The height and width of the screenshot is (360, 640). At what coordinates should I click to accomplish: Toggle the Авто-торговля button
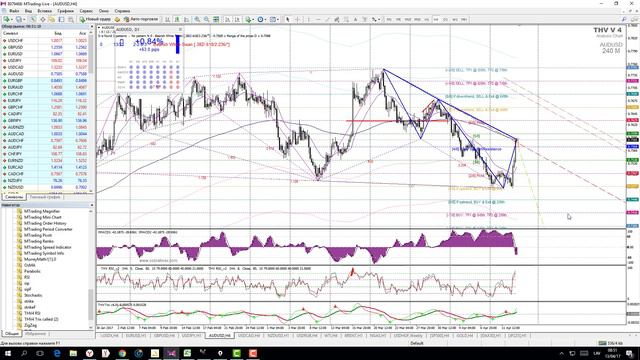141,19
